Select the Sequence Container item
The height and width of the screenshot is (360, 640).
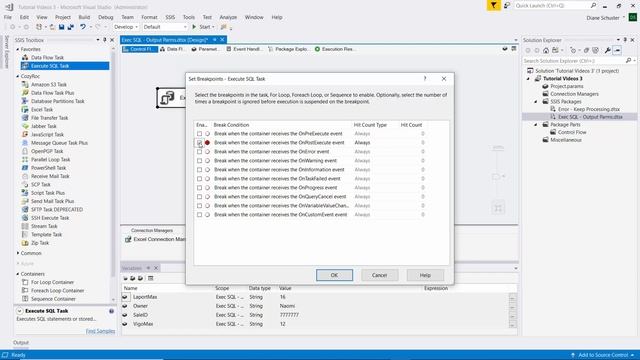(x=53, y=299)
